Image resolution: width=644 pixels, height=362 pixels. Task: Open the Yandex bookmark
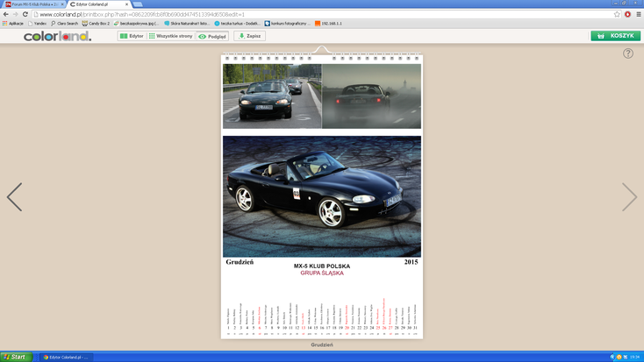coord(37,24)
